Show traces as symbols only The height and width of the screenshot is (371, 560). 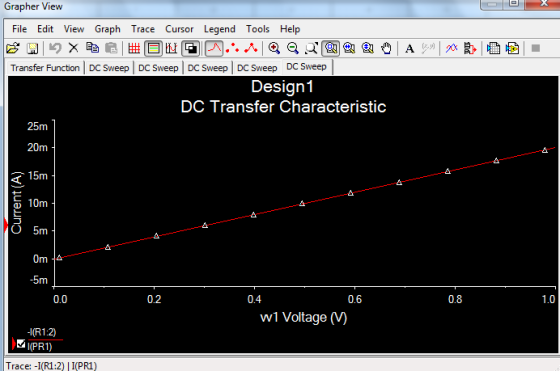coord(232,48)
